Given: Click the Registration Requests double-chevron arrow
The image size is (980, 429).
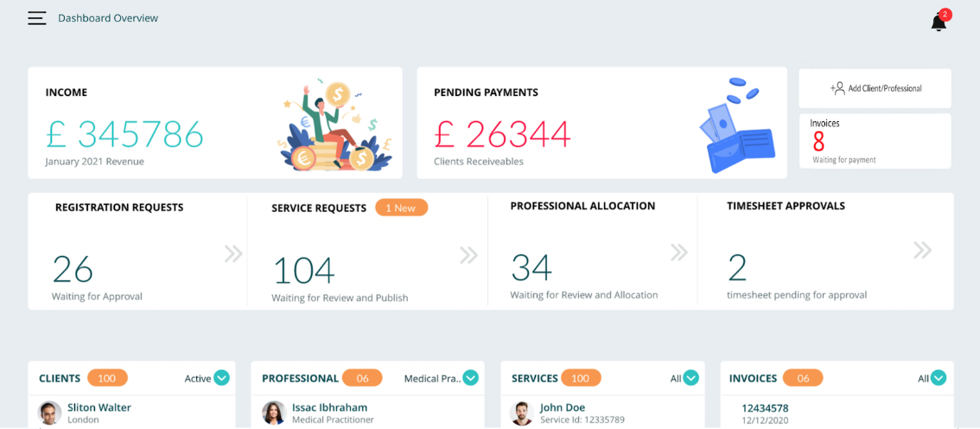Looking at the screenshot, I should (x=233, y=253).
